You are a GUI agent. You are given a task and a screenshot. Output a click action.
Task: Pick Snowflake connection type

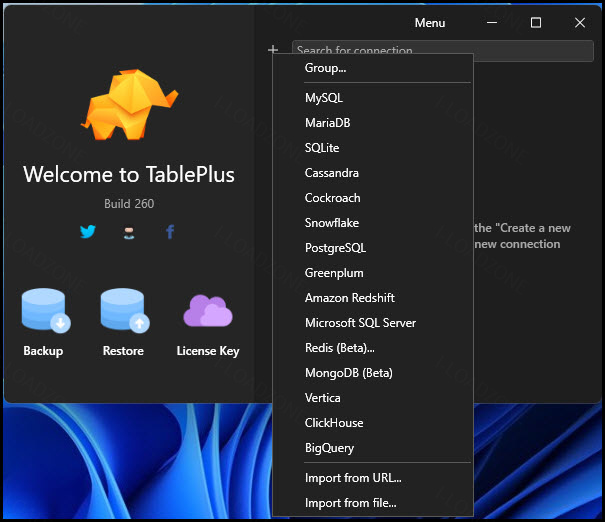[x=373, y=223]
